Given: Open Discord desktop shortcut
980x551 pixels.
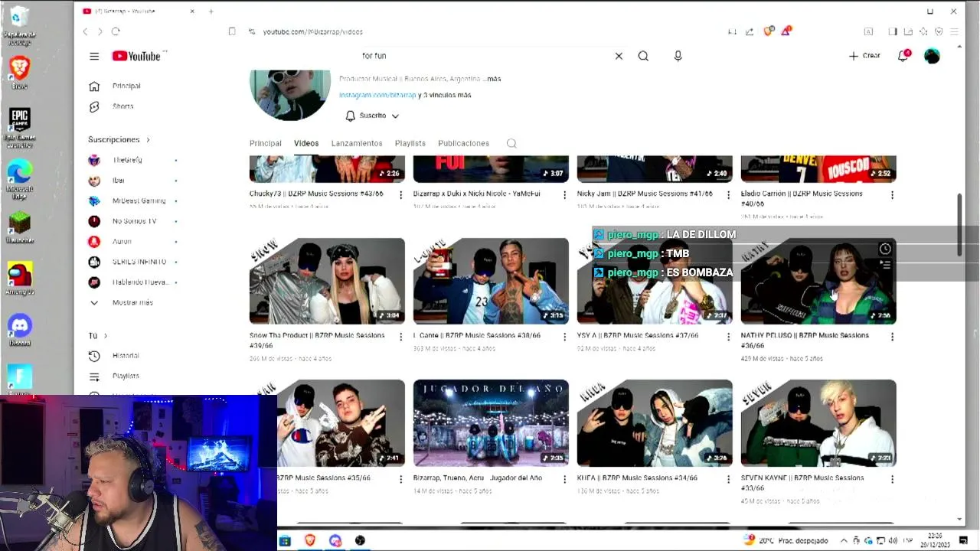Looking at the screenshot, I should pos(20,330).
